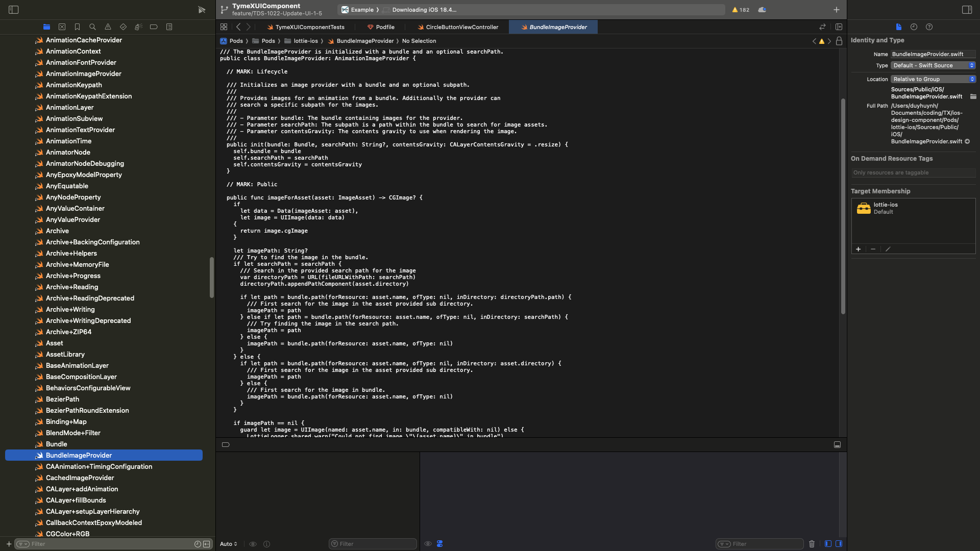Click the History inspector clock icon
The height and width of the screenshot is (551, 980).
914,27
